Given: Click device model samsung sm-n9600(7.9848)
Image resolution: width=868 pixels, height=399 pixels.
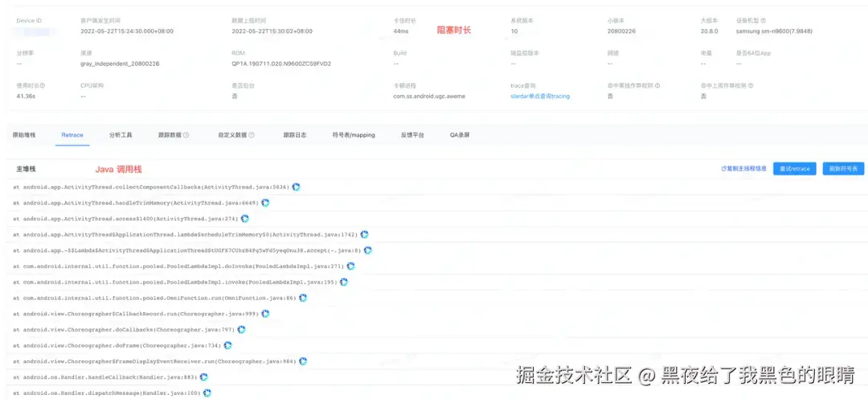Looking at the screenshot, I should [x=774, y=31].
